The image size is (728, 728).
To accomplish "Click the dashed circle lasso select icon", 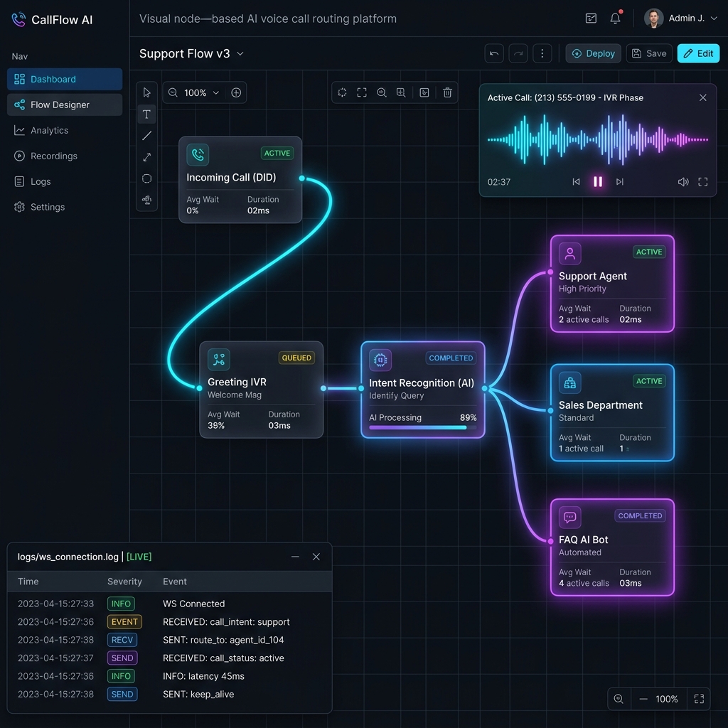I will [342, 92].
